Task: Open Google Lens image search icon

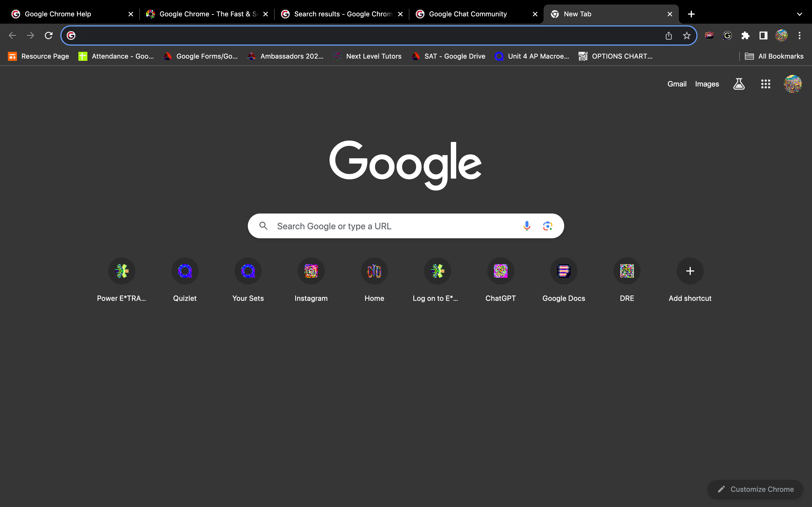Action: [x=548, y=226]
